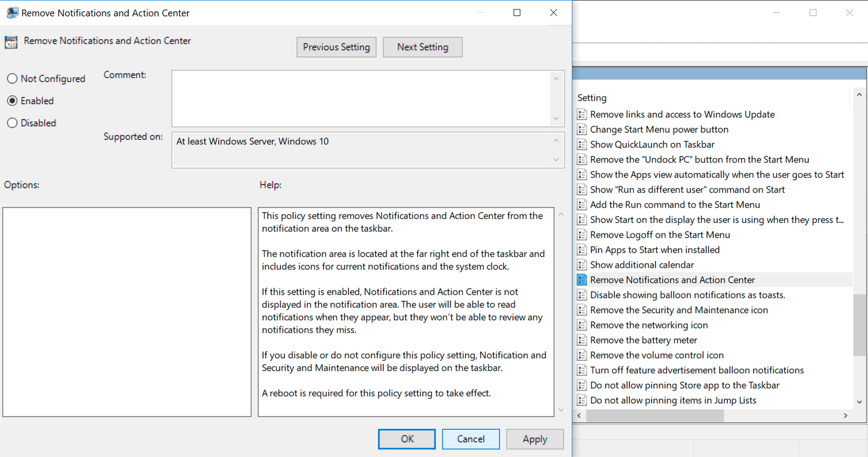Click inside the Comment text box
Screen dimensions: 868x457
(x=361, y=98)
